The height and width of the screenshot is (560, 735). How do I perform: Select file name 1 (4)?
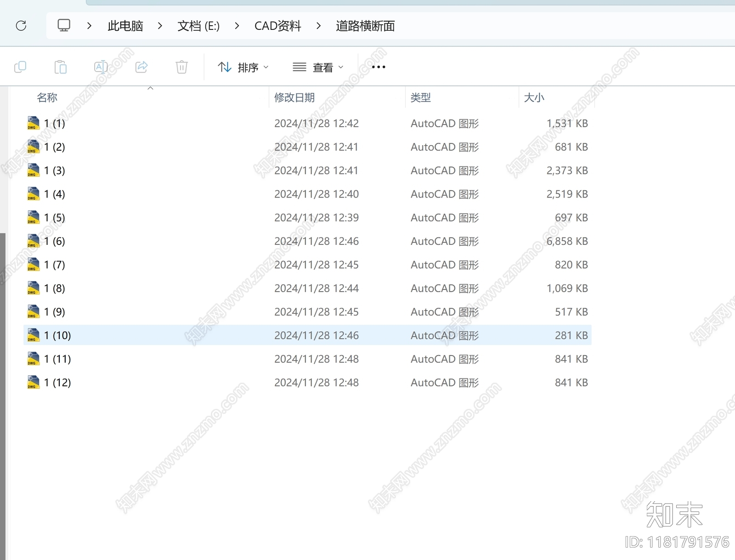point(55,194)
